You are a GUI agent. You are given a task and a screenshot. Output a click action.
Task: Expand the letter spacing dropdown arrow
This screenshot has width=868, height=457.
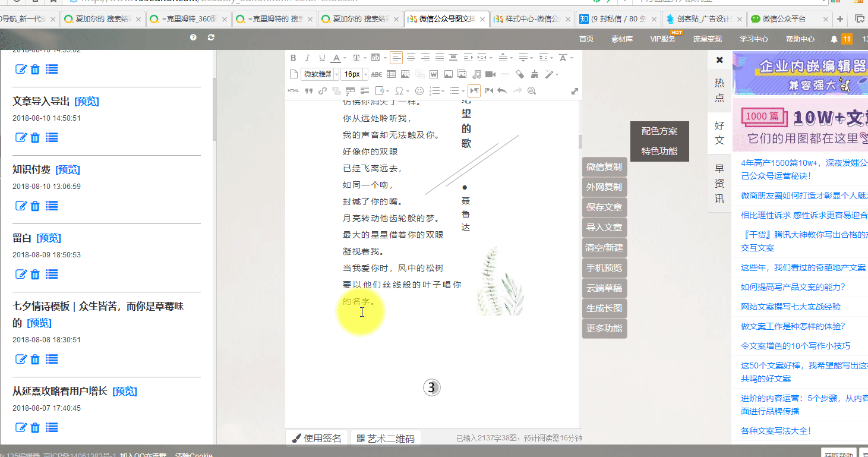572,58
